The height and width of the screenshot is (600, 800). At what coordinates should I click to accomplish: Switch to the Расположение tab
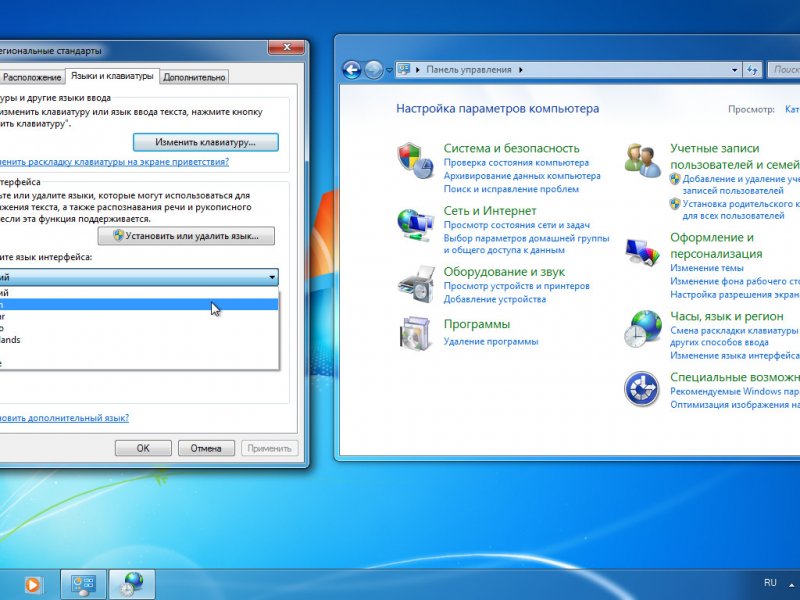click(32, 77)
